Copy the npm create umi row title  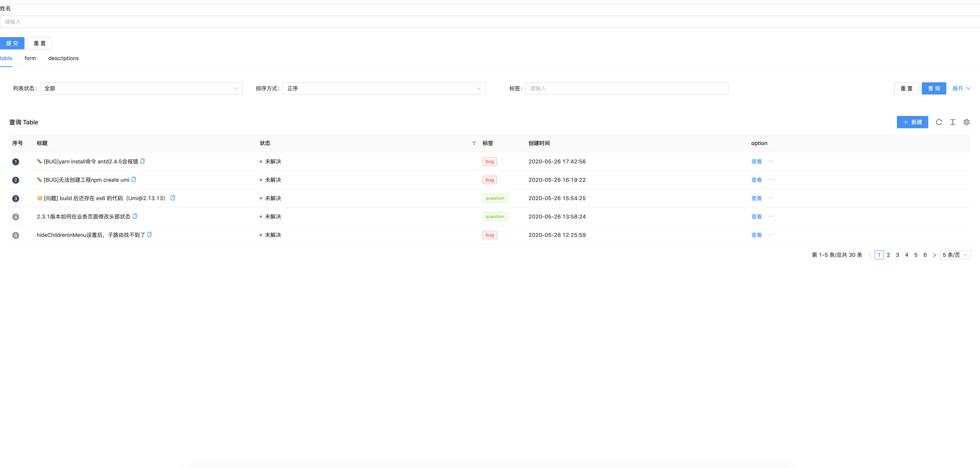click(133, 179)
